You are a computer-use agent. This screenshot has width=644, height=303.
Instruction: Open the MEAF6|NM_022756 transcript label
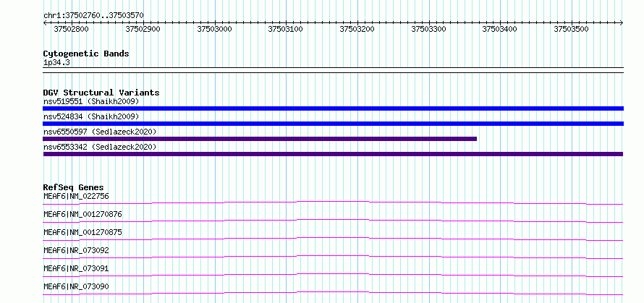click(76, 196)
